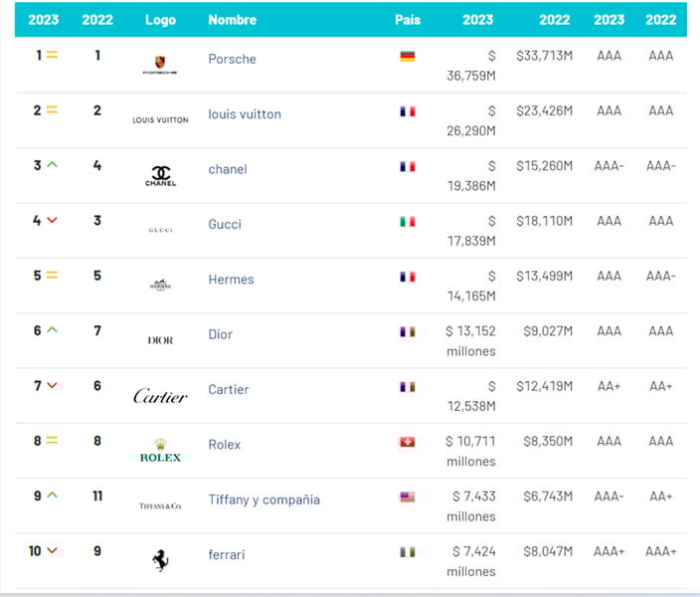Screen dimensions: 700x597
Task: Click the Porsche crest logo
Action: point(160,65)
